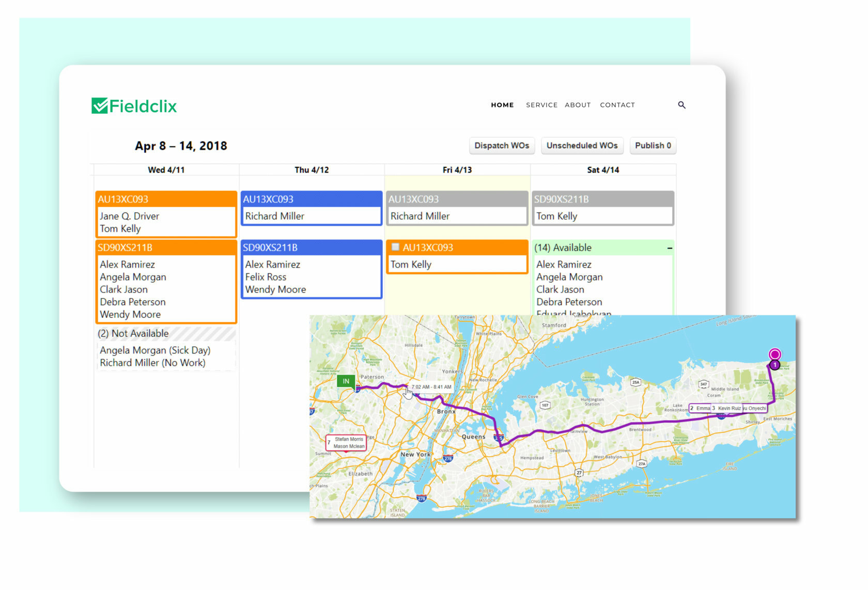Image resolution: width=868 pixels, height=590 pixels.
Task: Click the Dispatch WOs button
Action: tap(501, 146)
